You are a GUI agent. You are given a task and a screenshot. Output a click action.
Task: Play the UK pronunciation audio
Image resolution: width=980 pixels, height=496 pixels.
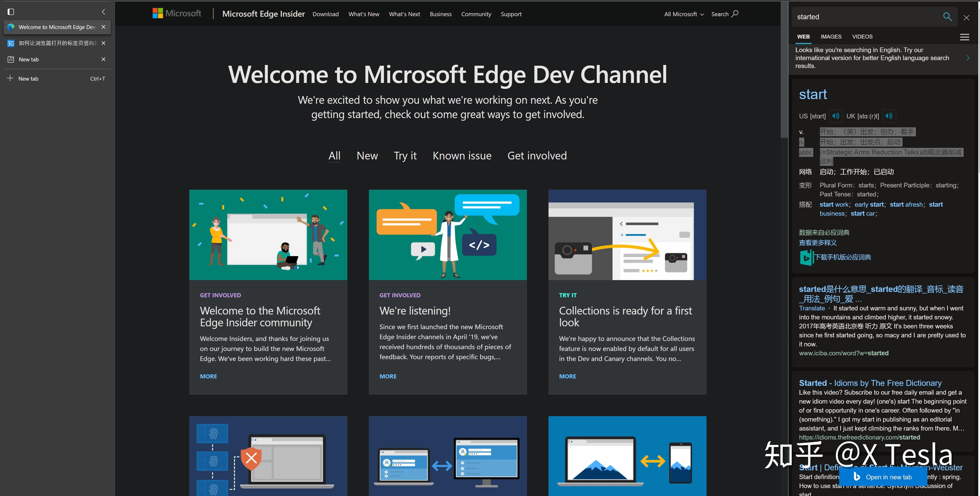click(889, 116)
